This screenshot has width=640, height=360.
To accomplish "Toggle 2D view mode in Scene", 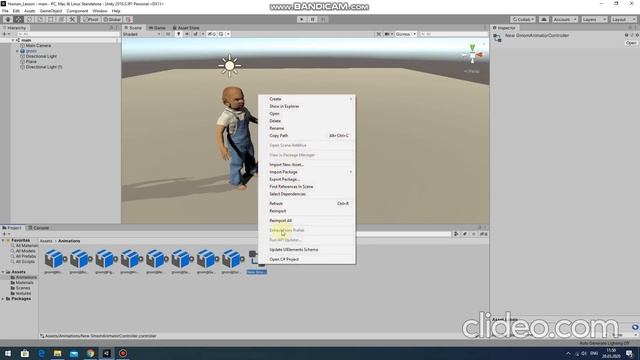I will [168, 34].
